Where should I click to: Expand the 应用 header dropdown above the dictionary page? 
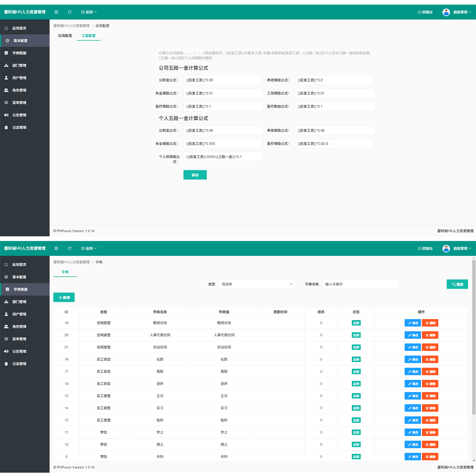[x=89, y=249]
